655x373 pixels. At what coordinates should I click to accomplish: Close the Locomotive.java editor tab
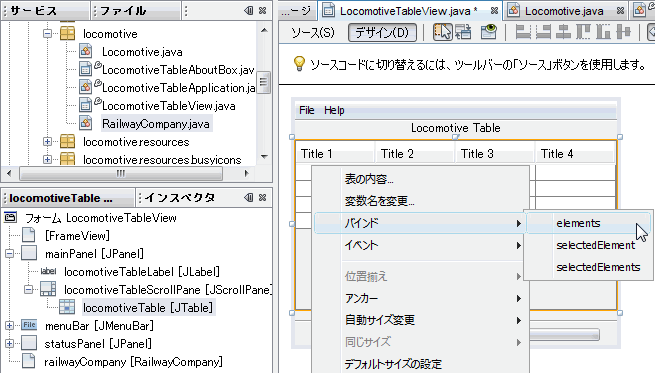click(620, 11)
